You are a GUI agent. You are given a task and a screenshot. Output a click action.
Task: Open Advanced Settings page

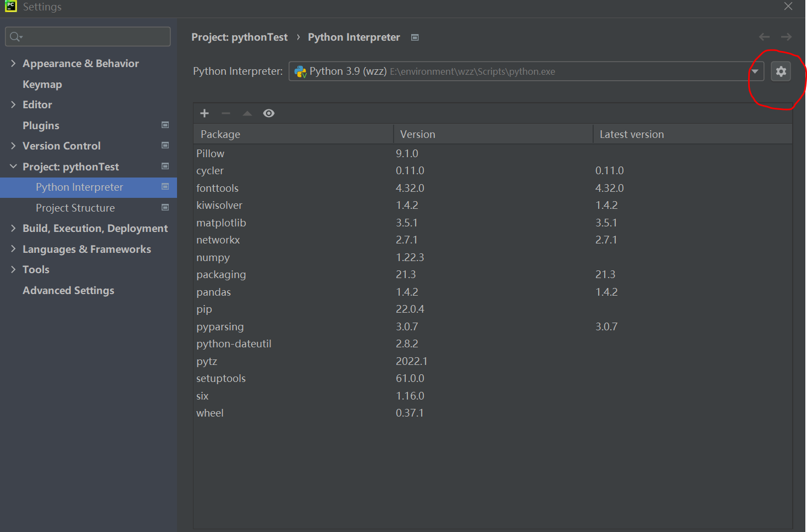click(x=68, y=290)
